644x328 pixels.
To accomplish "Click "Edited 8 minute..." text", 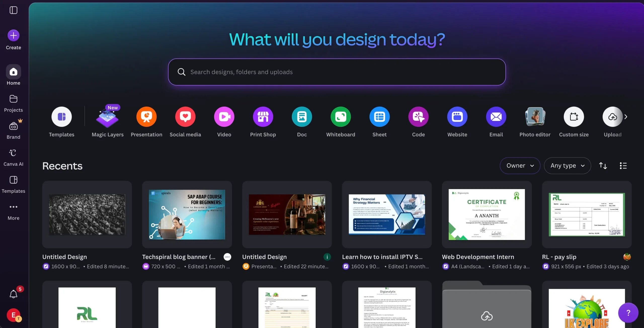I will coord(108,266).
